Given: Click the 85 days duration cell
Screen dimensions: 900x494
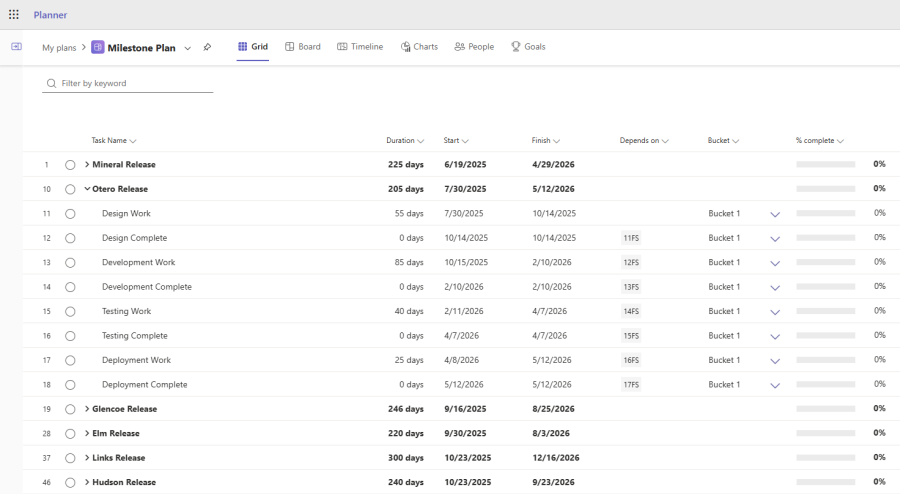Looking at the screenshot, I should (x=409, y=262).
